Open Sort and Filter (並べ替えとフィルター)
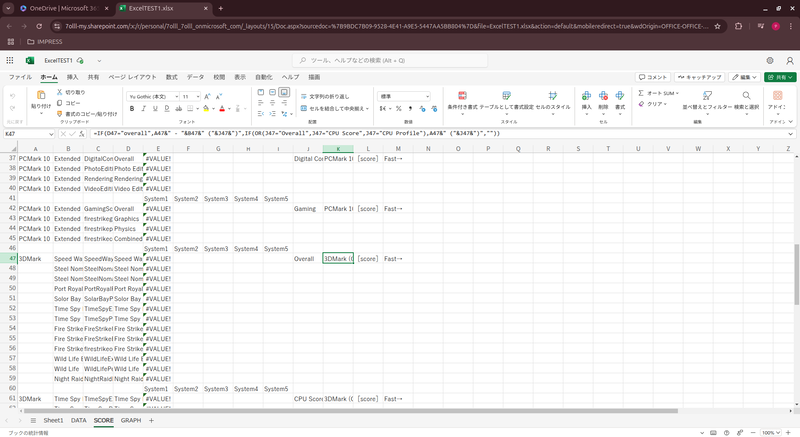The width and height of the screenshot is (800, 437). pos(707,100)
